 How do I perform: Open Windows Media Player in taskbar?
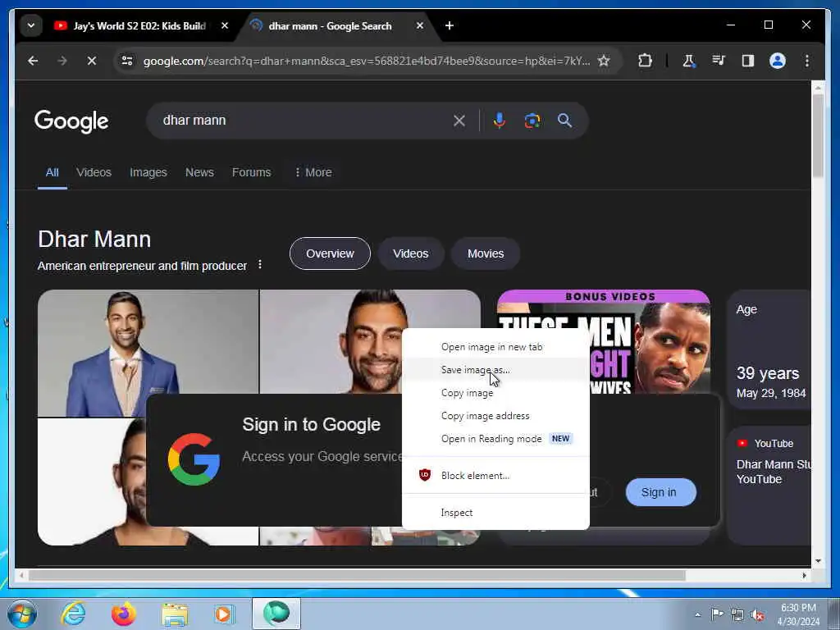pos(224,614)
